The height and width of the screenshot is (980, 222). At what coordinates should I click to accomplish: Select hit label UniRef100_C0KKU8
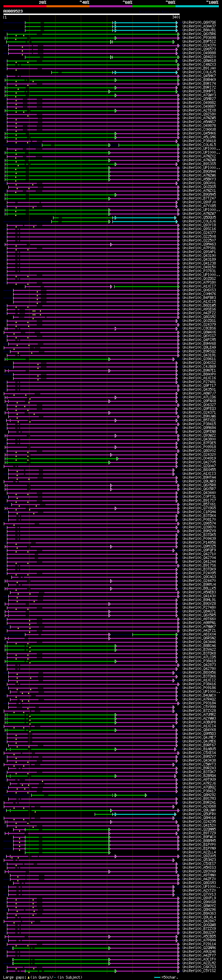[x=199, y=129]
